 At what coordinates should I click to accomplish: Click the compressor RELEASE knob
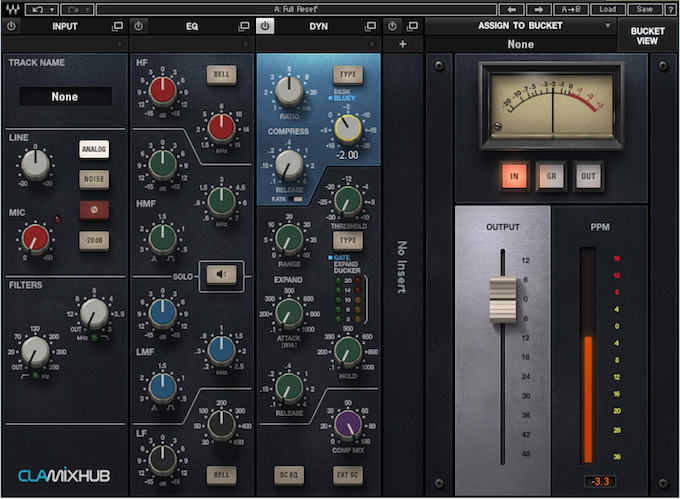tap(289, 165)
